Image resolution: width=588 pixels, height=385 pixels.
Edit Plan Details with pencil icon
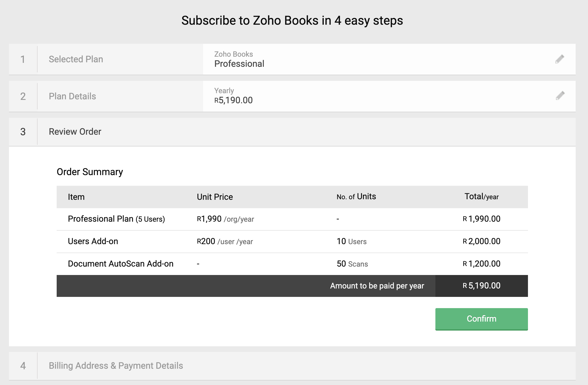click(x=560, y=96)
